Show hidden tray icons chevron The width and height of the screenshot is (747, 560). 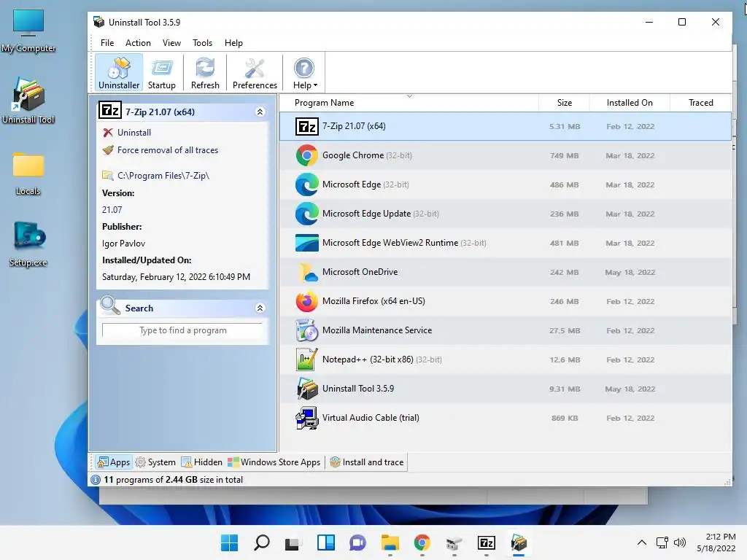pyautogui.click(x=642, y=542)
